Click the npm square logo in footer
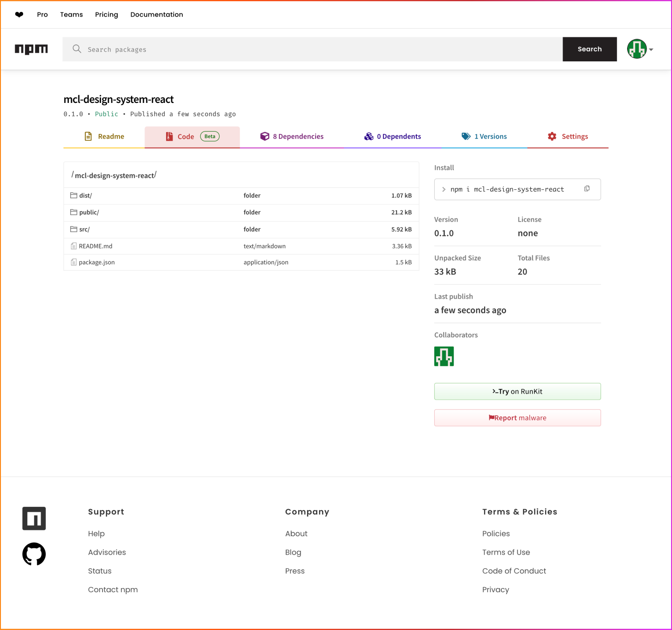The image size is (672, 630). click(34, 518)
